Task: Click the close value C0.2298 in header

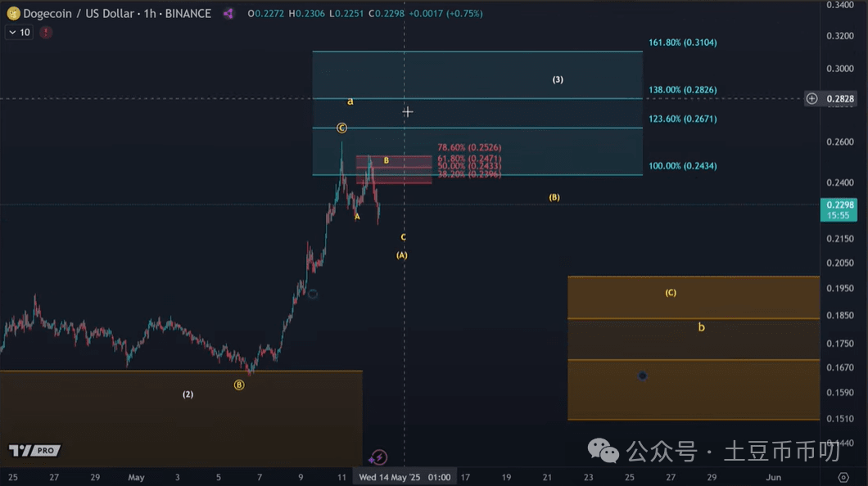Action: 387,13
